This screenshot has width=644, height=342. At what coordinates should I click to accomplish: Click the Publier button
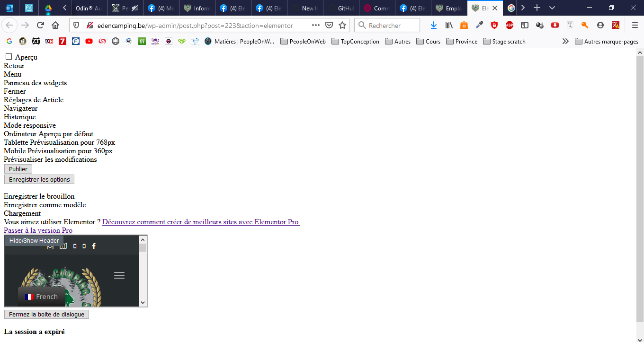coord(18,169)
